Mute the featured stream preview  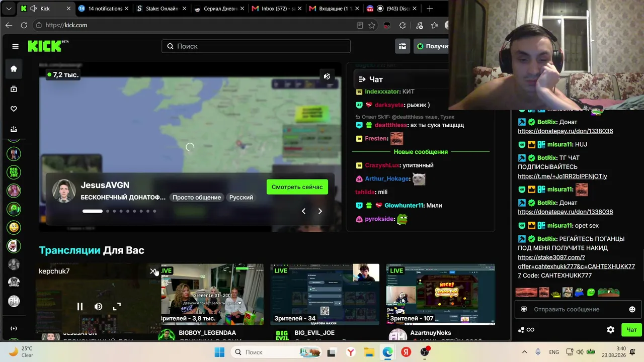327,76
